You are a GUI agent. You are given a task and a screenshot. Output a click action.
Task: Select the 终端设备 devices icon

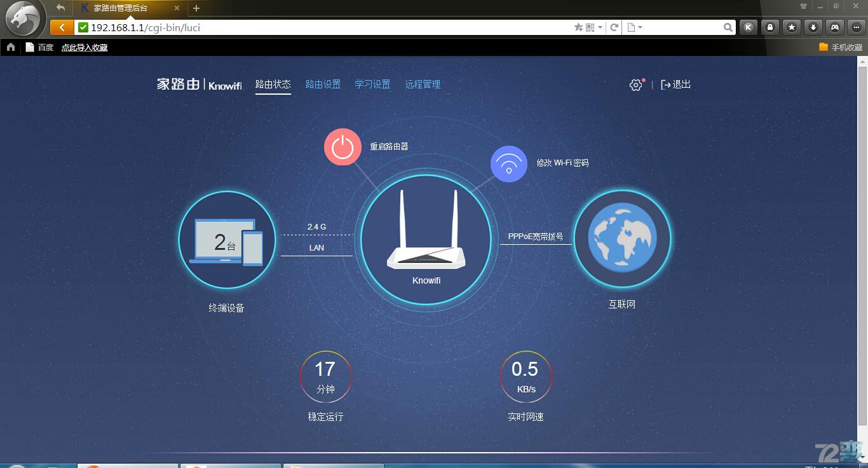click(x=227, y=240)
